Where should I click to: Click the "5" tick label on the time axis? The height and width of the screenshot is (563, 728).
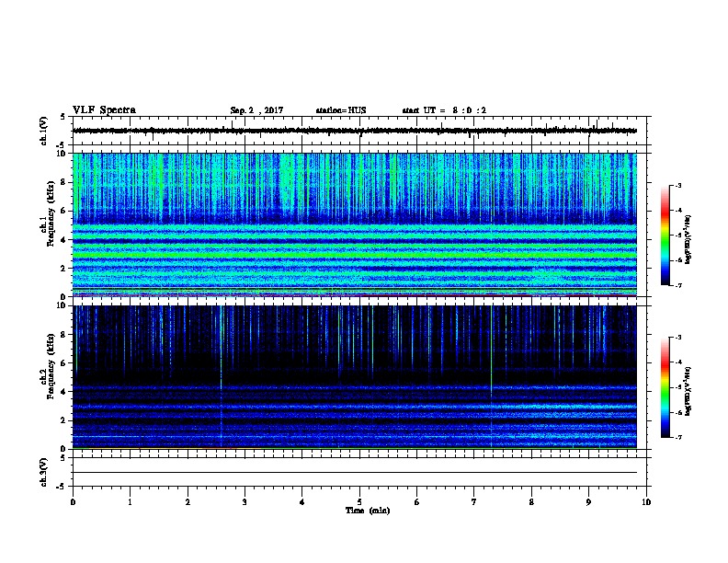359,502
